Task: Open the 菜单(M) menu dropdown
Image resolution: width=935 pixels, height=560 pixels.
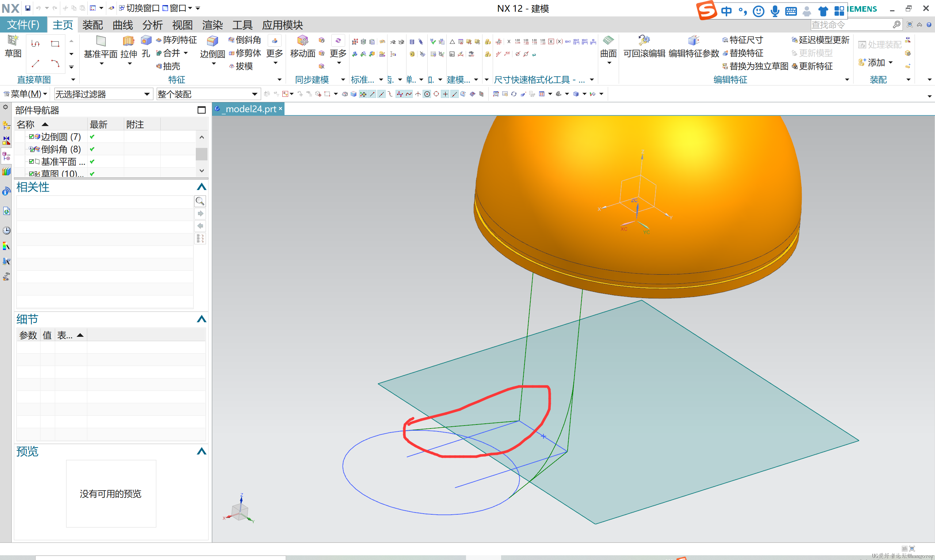Action: (x=25, y=94)
